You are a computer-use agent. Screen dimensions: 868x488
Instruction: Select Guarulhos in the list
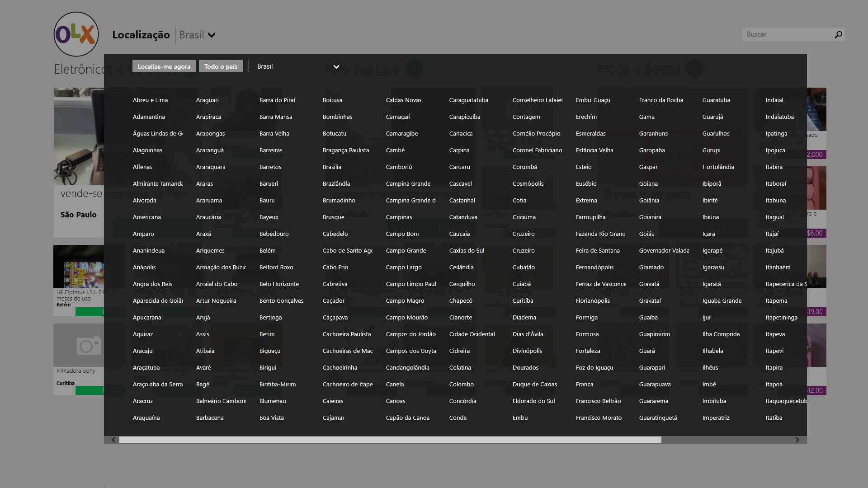716,133
